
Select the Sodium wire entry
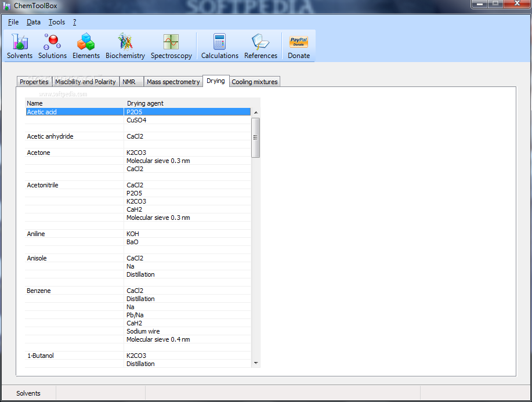143,331
